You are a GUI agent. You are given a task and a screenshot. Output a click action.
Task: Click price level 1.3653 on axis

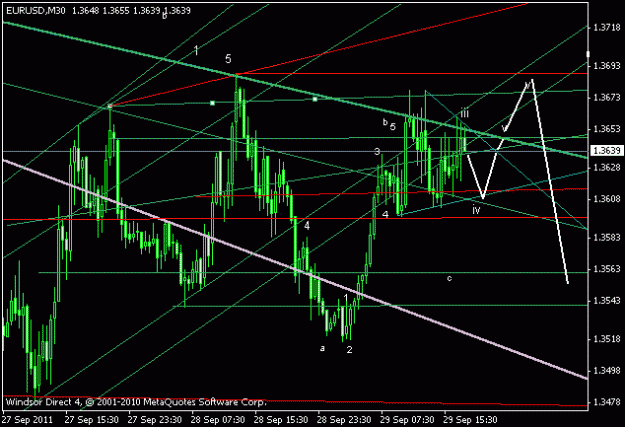[x=607, y=129]
